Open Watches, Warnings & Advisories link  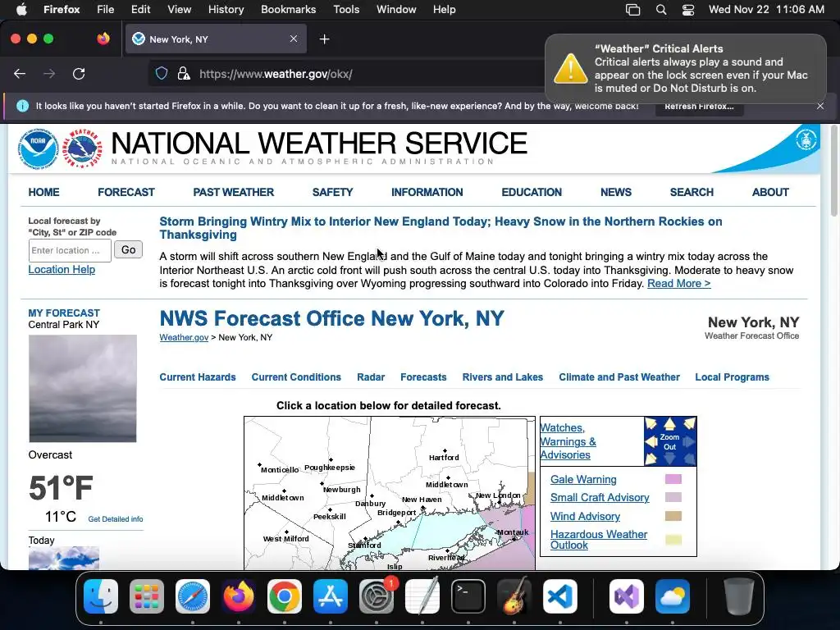pos(568,441)
